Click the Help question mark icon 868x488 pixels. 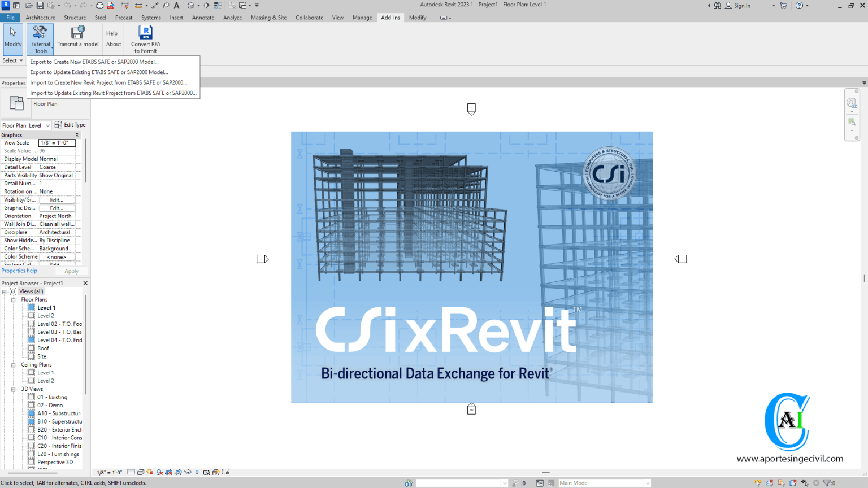tap(799, 6)
